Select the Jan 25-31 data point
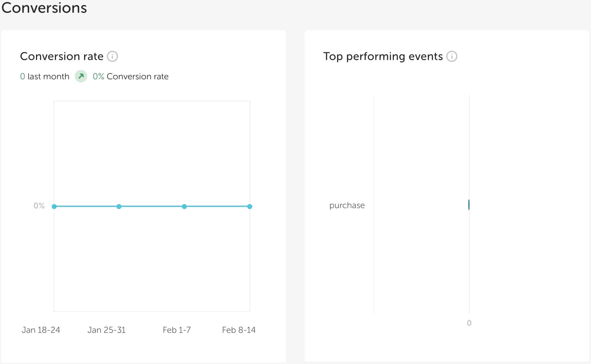 [x=119, y=206]
